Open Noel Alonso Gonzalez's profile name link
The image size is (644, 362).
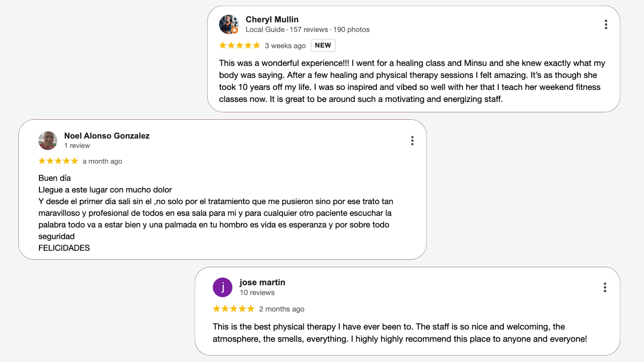tap(107, 136)
